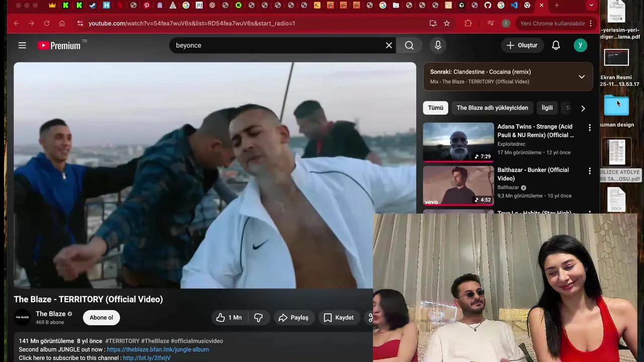Open Chrome tab search dropdown

point(591,5)
